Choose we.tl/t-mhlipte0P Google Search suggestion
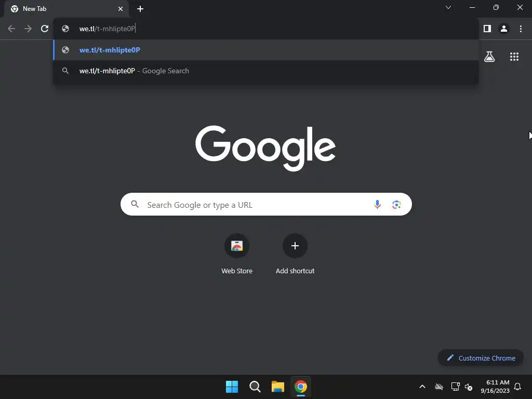Viewport: 532px width, 399px height. point(266,71)
